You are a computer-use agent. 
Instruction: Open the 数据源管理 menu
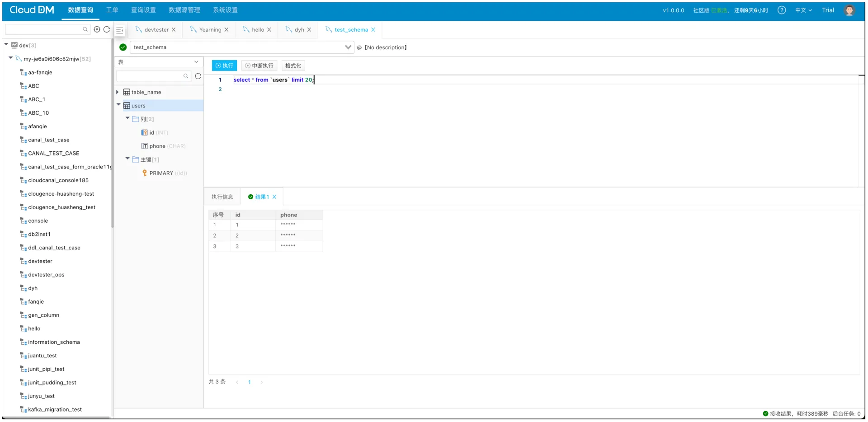click(x=184, y=10)
